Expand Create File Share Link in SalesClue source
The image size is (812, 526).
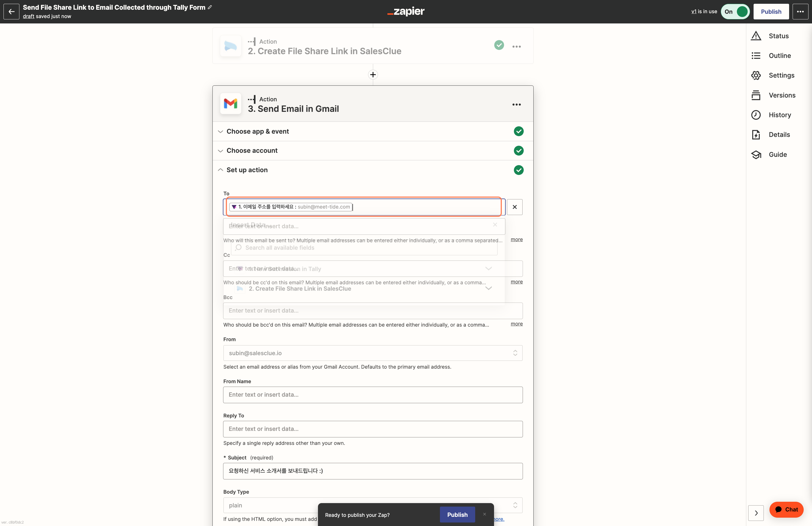click(364, 289)
